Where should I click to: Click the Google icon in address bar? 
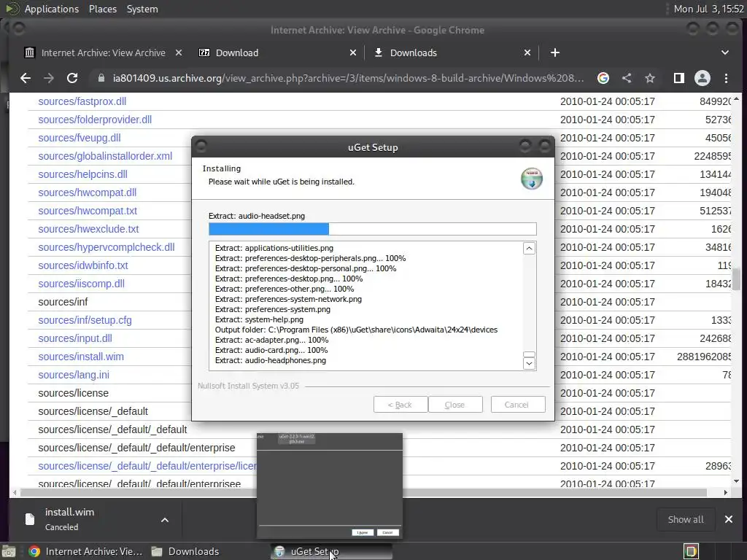point(603,78)
